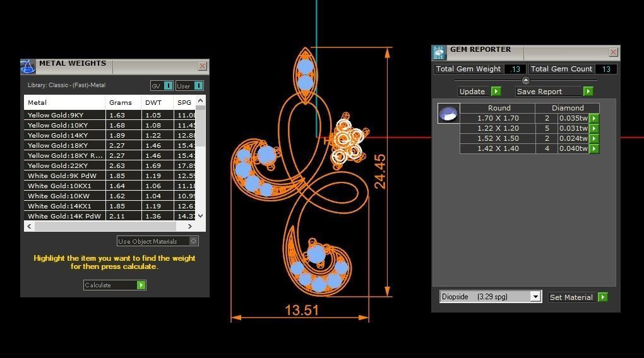Click the Diamond column header
This screenshot has width=644, height=358.
(568, 108)
